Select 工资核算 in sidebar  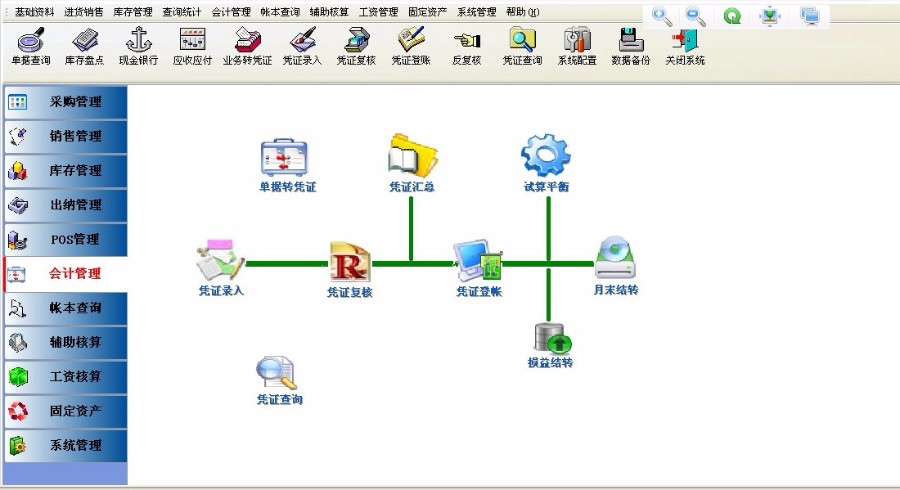pyautogui.click(x=65, y=377)
